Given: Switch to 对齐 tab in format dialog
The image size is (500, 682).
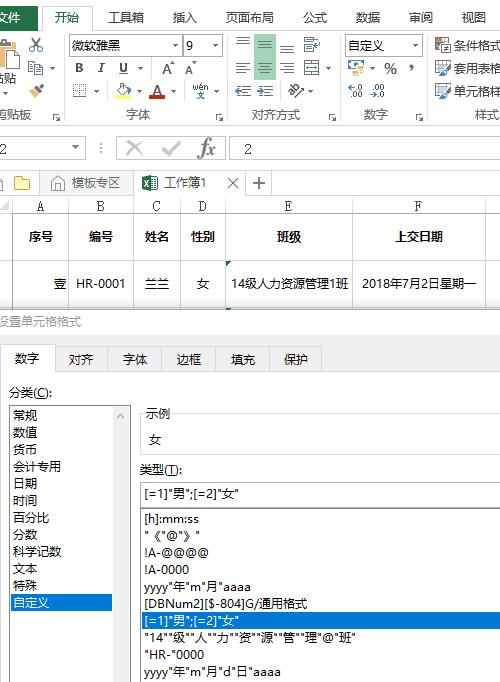Looking at the screenshot, I should pos(81,360).
